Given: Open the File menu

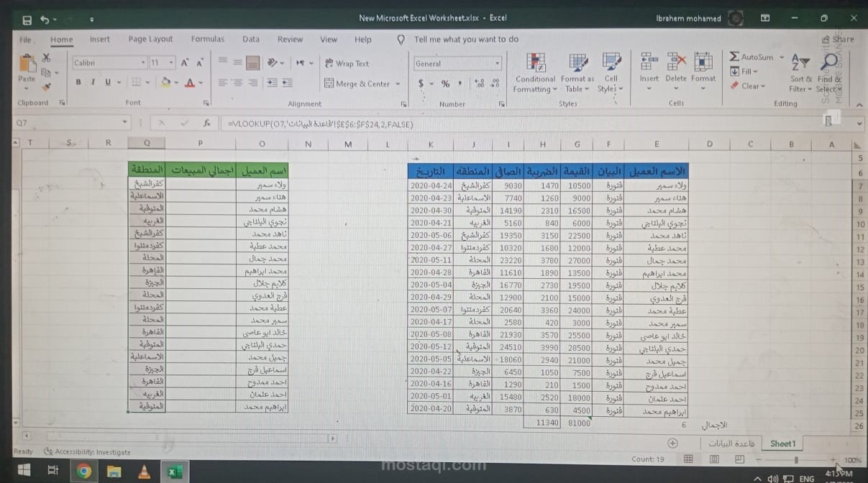Looking at the screenshot, I should pos(25,40).
